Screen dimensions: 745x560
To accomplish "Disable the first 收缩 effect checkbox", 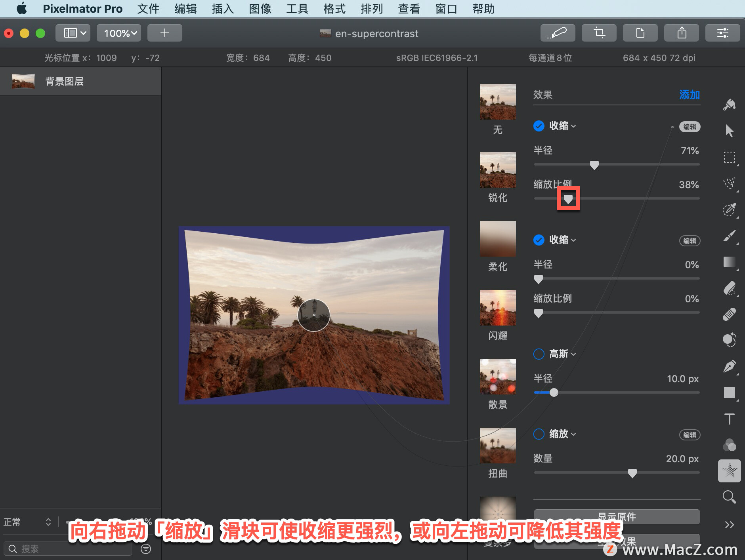I will [539, 126].
